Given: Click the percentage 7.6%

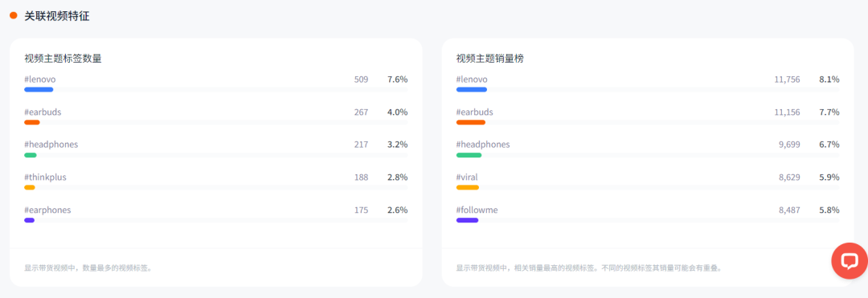Looking at the screenshot, I should (x=398, y=80).
